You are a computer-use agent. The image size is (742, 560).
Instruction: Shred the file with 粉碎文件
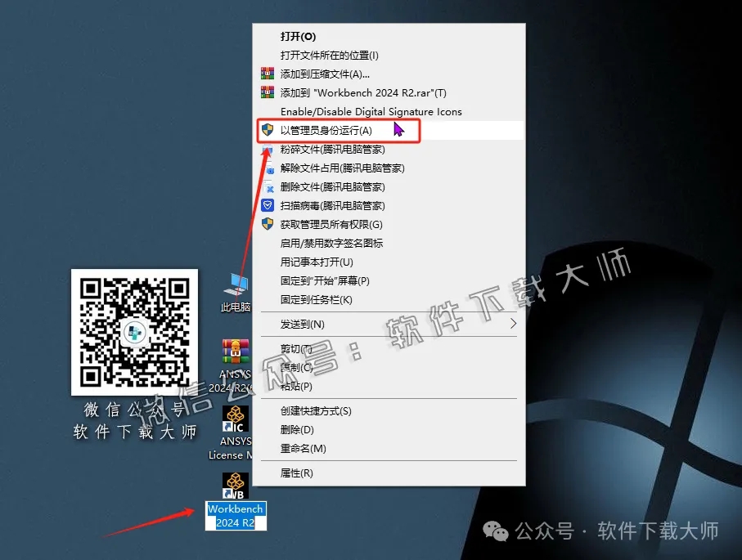coord(330,149)
